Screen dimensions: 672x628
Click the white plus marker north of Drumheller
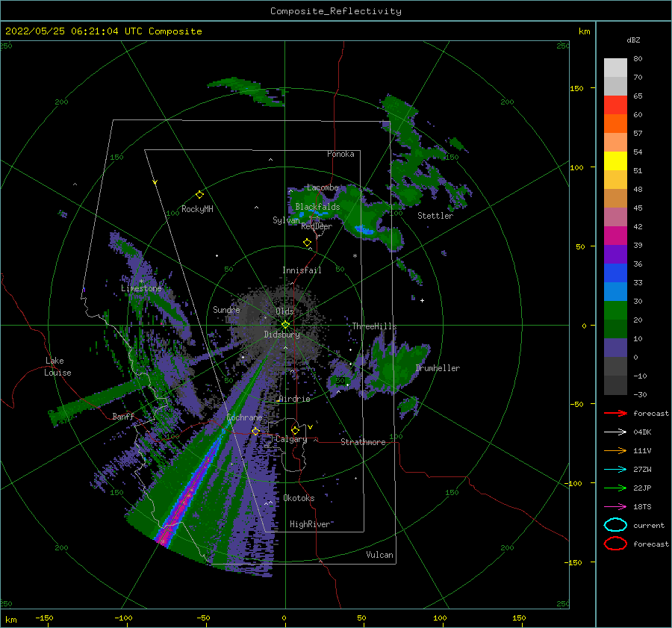tap(422, 300)
